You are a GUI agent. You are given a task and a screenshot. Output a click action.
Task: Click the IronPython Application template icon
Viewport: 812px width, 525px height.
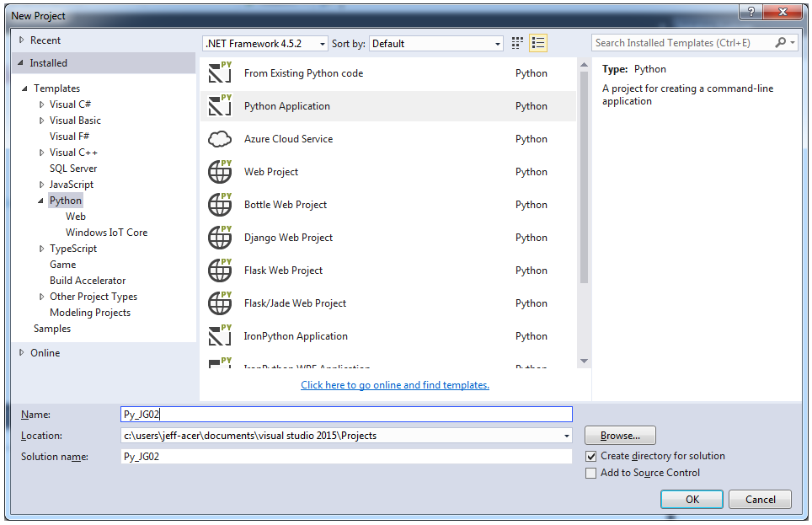coord(220,336)
